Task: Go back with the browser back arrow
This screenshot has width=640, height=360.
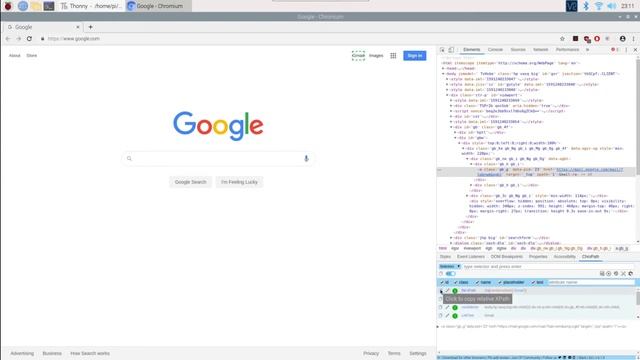Action: tap(8, 38)
